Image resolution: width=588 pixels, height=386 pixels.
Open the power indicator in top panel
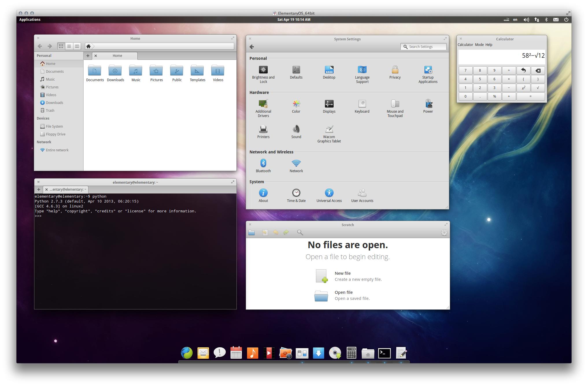click(x=566, y=20)
